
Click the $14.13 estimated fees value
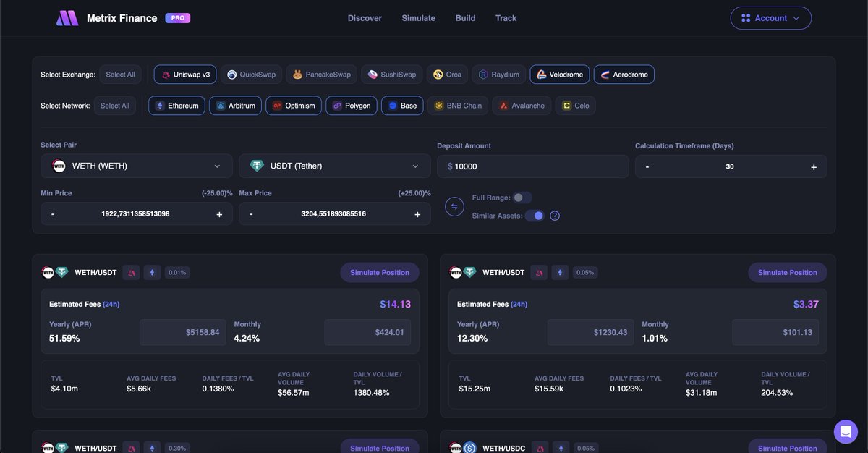pyautogui.click(x=396, y=305)
